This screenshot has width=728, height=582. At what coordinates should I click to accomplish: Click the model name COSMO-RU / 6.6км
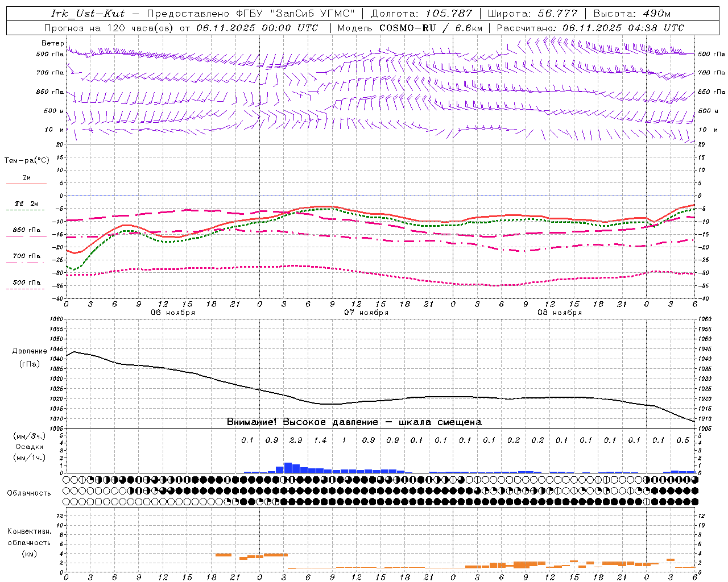coord(431,28)
